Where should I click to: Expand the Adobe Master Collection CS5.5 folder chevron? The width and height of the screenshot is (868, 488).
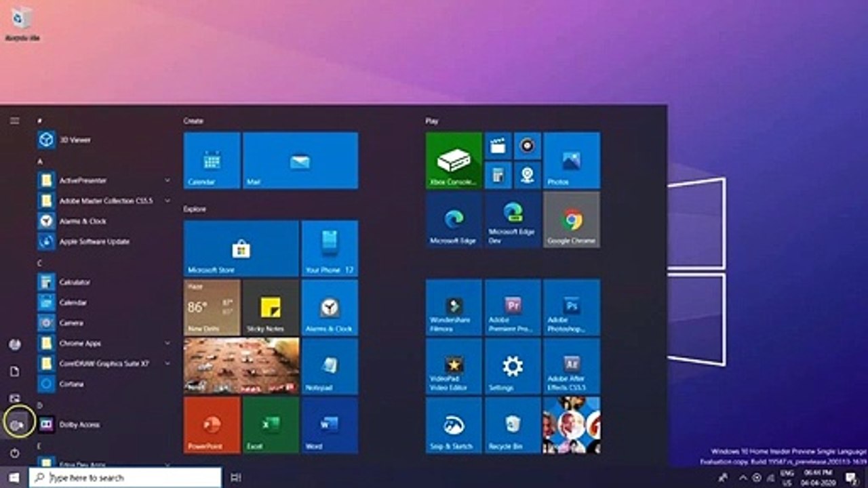pyautogui.click(x=167, y=201)
